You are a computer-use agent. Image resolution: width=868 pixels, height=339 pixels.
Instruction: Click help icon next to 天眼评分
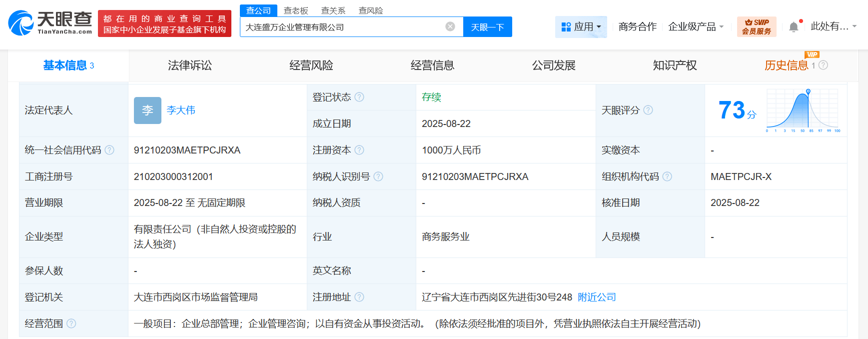(x=648, y=110)
